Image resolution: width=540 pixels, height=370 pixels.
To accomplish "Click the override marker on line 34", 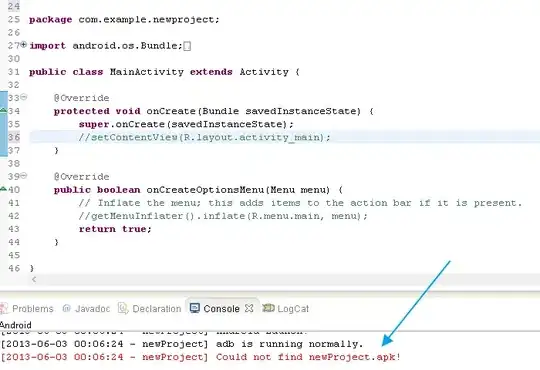I will [x=3, y=111].
